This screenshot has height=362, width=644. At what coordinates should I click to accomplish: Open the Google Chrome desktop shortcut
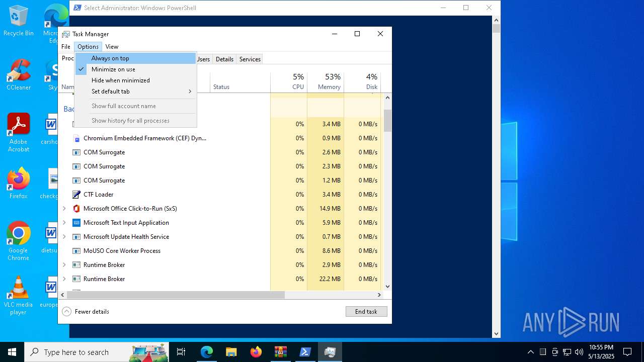pos(19,241)
